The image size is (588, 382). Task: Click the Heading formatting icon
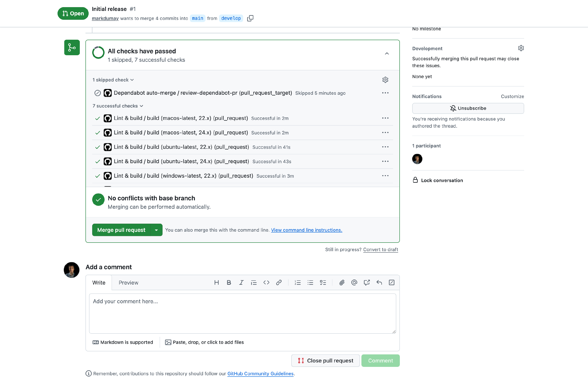tap(217, 282)
